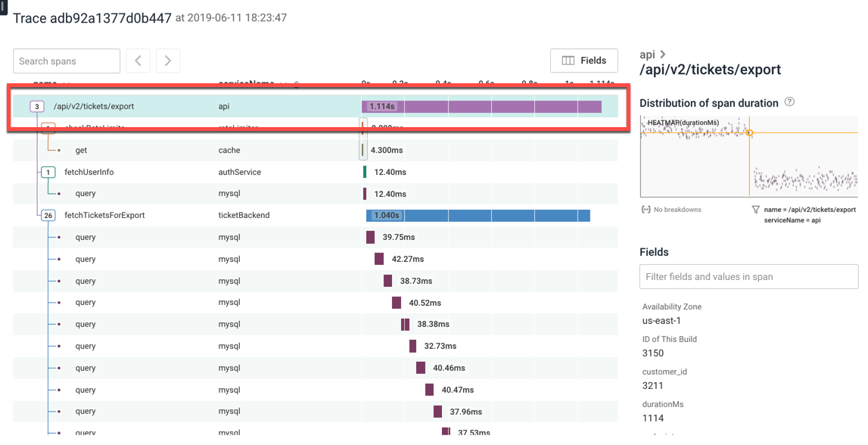This screenshot has width=868, height=445.
Task: Open the Fields columns button
Action: click(584, 61)
